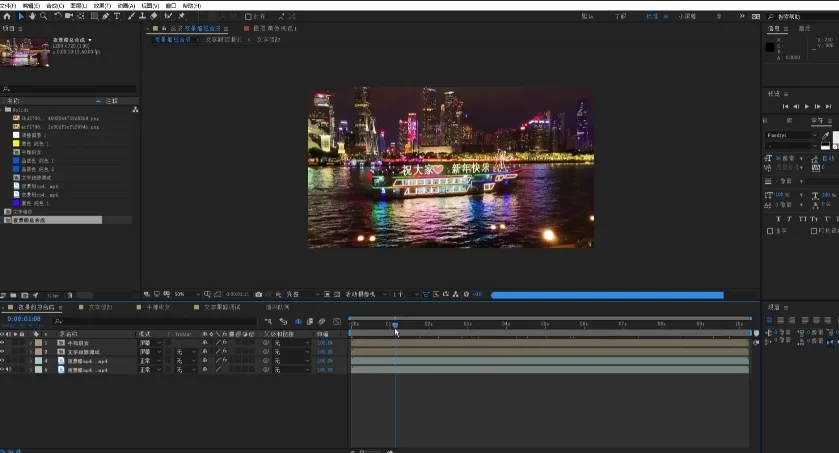The image size is (839, 453).
Task: Select the Type (T) tool
Action: (x=117, y=16)
